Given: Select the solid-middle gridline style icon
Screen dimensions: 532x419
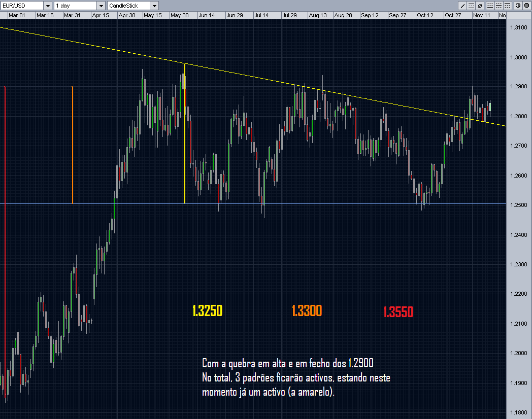Looking at the screenshot, I should [x=498, y=5].
